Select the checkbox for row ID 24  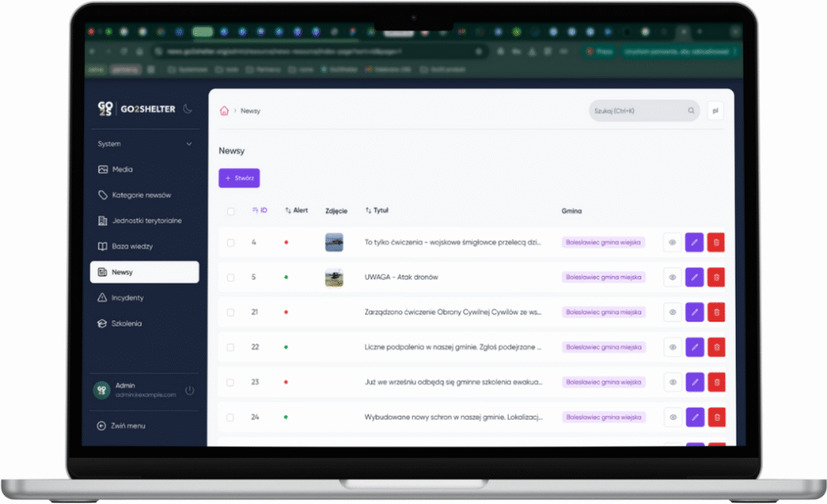coord(231,418)
